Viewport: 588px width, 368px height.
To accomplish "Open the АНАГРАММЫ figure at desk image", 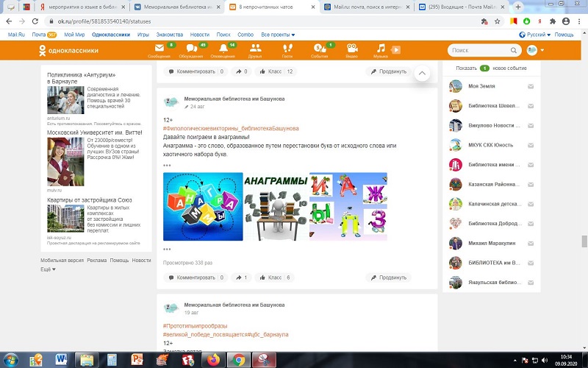I will [276, 207].
